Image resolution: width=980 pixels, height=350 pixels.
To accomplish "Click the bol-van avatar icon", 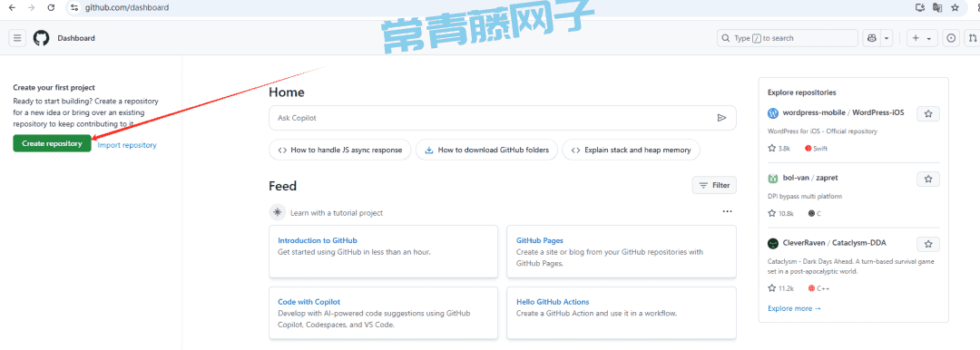I will pyautogui.click(x=773, y=179).
